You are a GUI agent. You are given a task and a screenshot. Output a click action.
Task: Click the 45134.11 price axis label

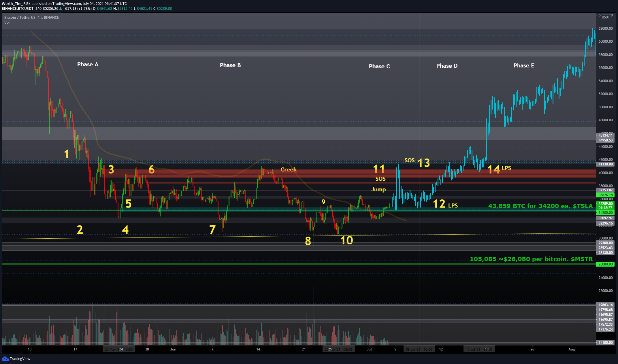click(605, 135)
